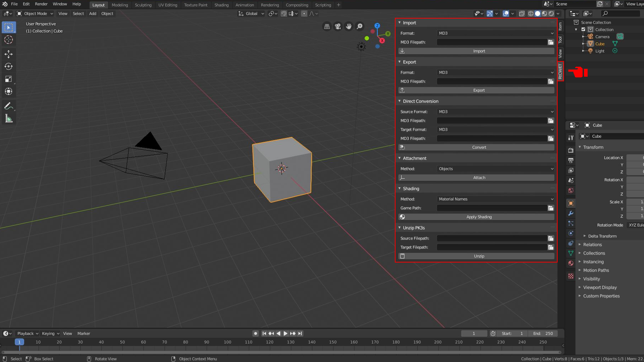Click the current frame number field
The height and width of the screenshot is (362, 644).
[474, 333]
